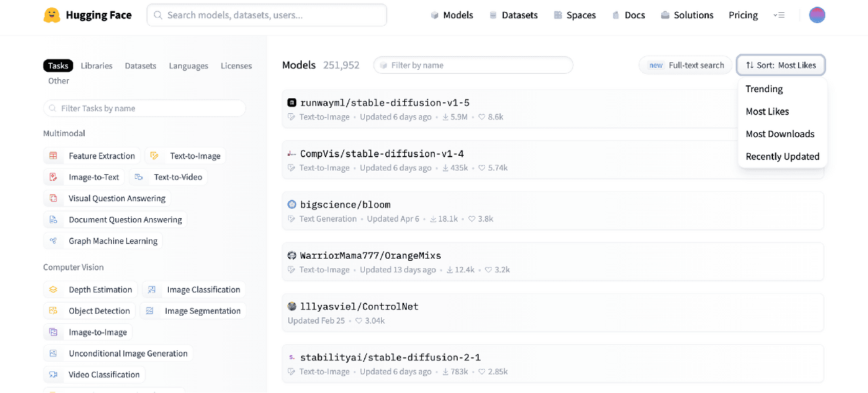Click the Image Classification icon
Screen dimensions: 868x393
click(152, 289)
